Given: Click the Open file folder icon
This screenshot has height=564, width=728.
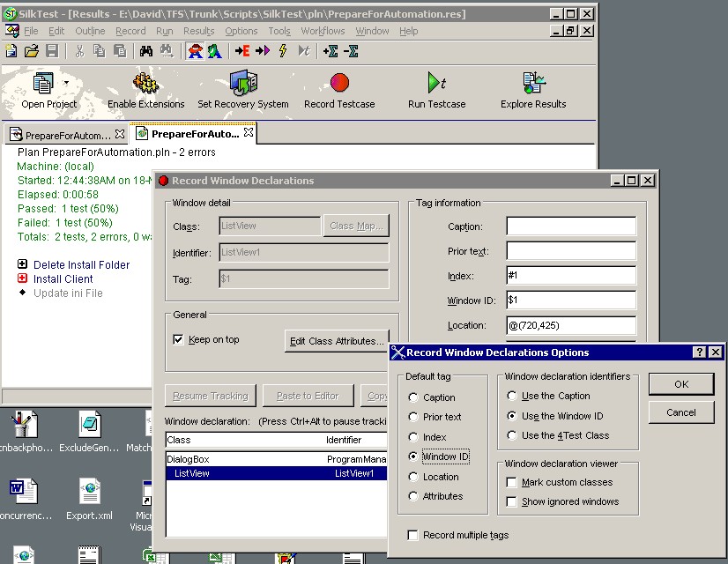Looking at the screenshot, I should (x=32, y=50).
